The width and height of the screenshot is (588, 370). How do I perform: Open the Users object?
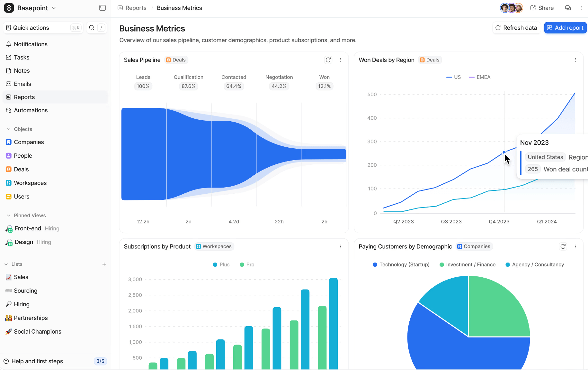pyautogui.click(x=55, y=196)
